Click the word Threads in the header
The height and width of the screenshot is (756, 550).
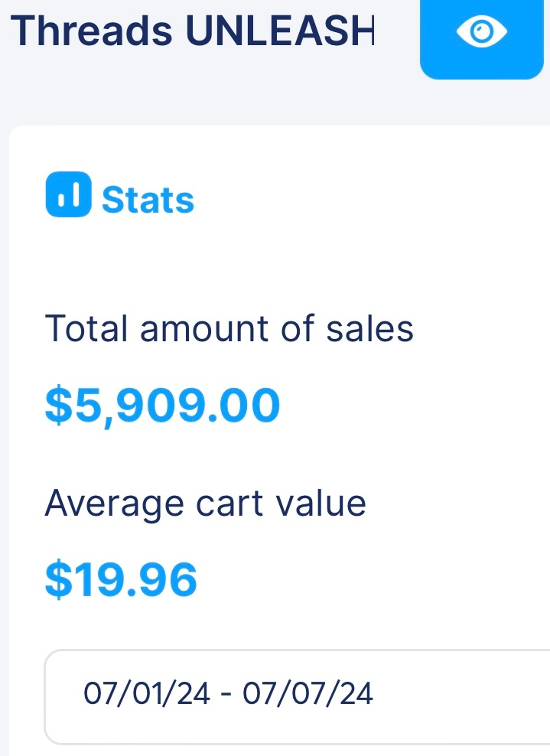tap(92, 31)
